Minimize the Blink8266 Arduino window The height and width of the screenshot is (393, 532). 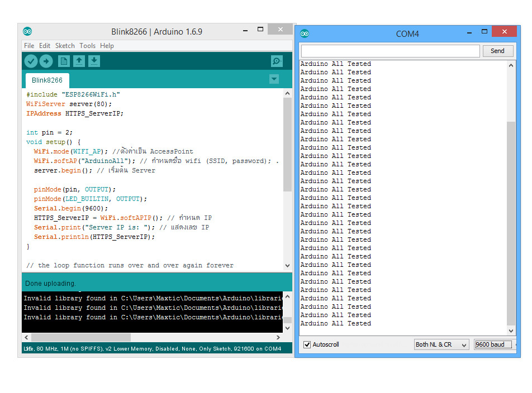tap(245, 31)
